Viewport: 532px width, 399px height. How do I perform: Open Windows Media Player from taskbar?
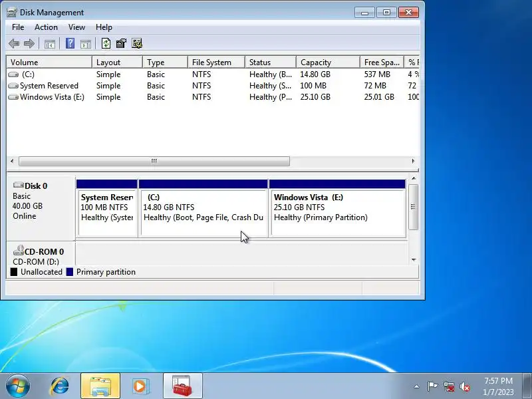140,386
